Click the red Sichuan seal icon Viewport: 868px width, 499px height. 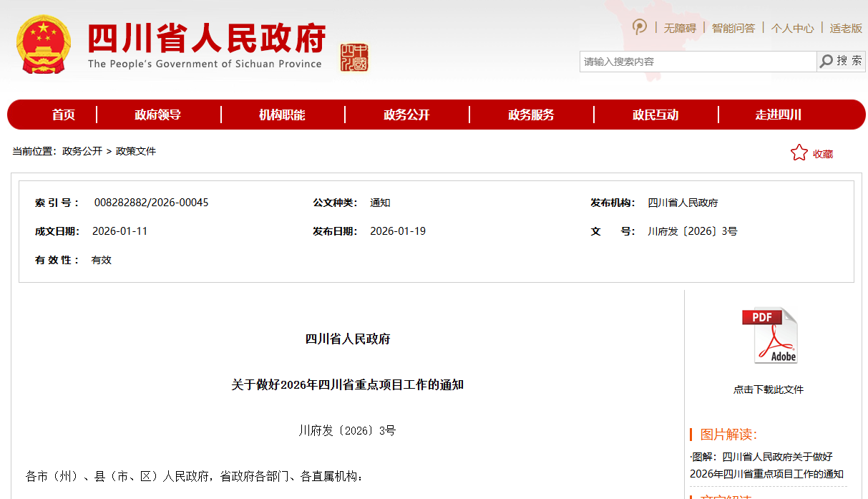354,57
